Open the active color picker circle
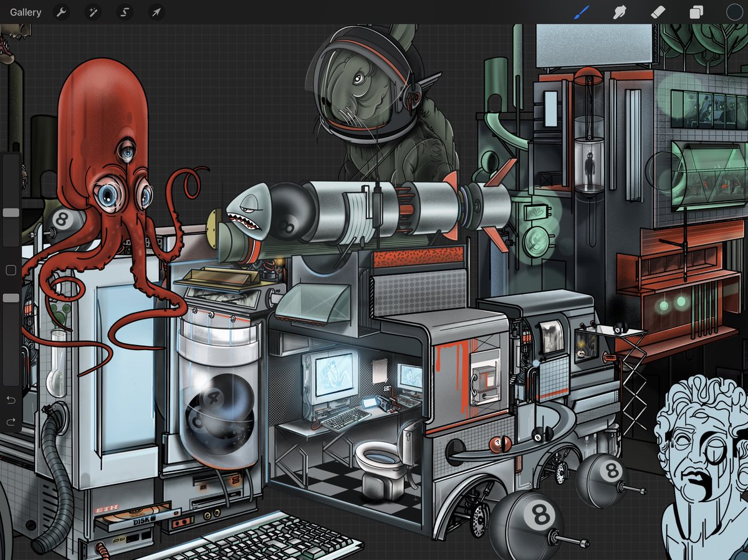Image resolution: width=748 pixels, height=560 pixels. tap(734, 12)
